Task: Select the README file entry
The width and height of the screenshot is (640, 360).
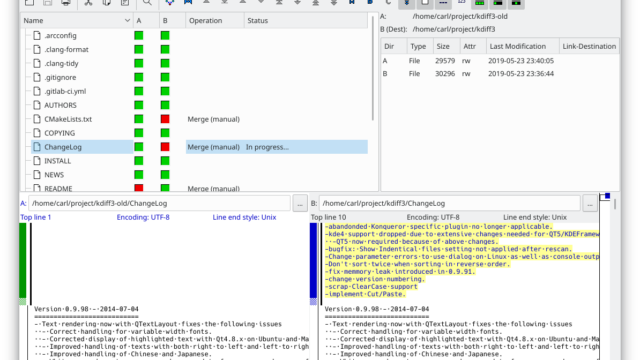Action: point(58,188)
